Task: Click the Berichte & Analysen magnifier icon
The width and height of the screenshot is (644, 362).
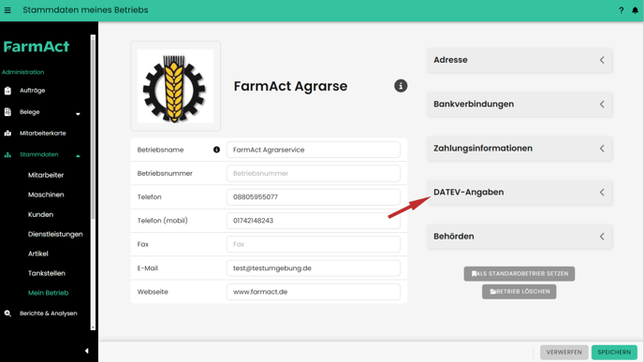Action: [7, 313]
